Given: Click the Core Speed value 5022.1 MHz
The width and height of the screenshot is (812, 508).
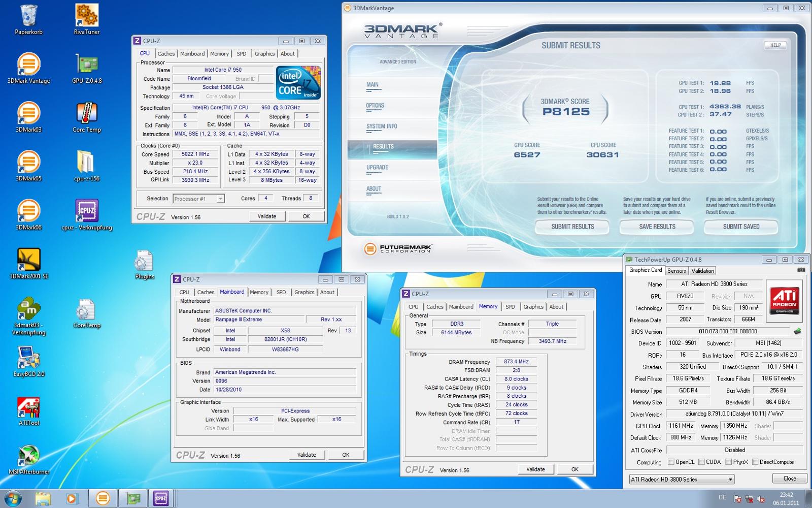Looking at the screenshot, I should (x=195, y=154).
